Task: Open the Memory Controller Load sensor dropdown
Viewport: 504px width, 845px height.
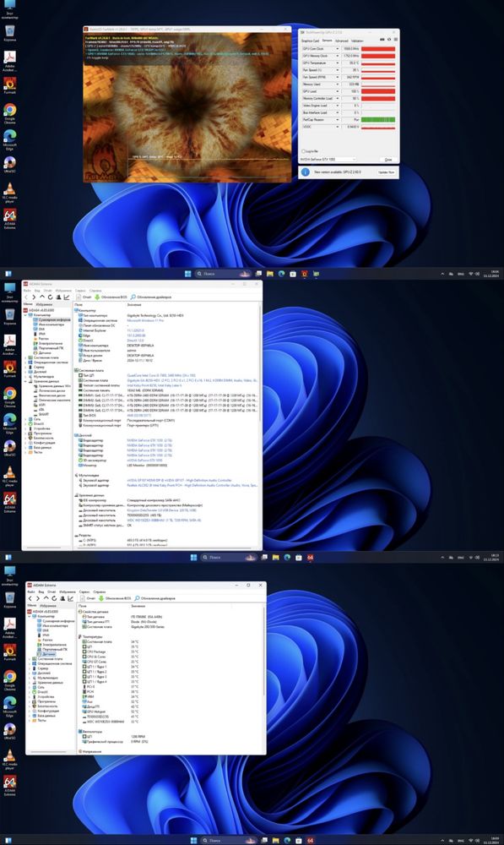Action: (x=338, y=98)
